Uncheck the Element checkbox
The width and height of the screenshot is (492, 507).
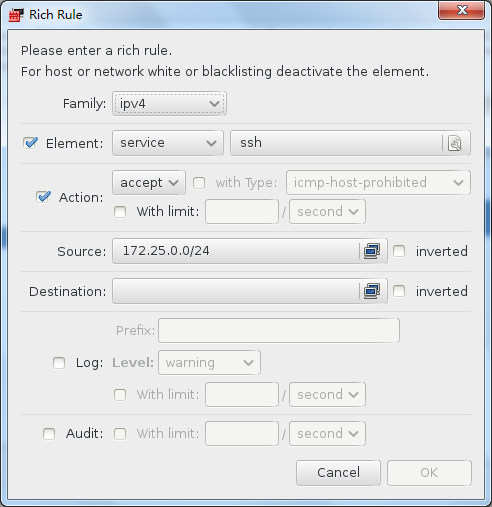click(30, 143)
